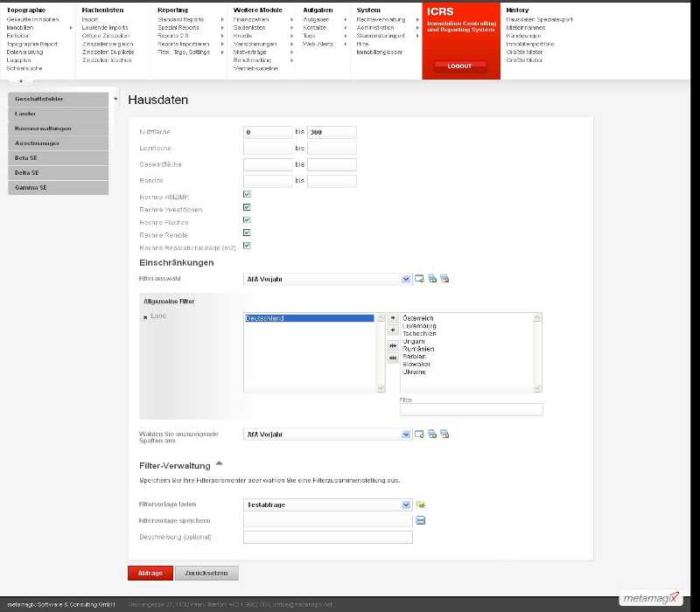Screen dimensions: 700x612
Task: Click the middle icon in the Spalten row
Action: tap(431, 434)
